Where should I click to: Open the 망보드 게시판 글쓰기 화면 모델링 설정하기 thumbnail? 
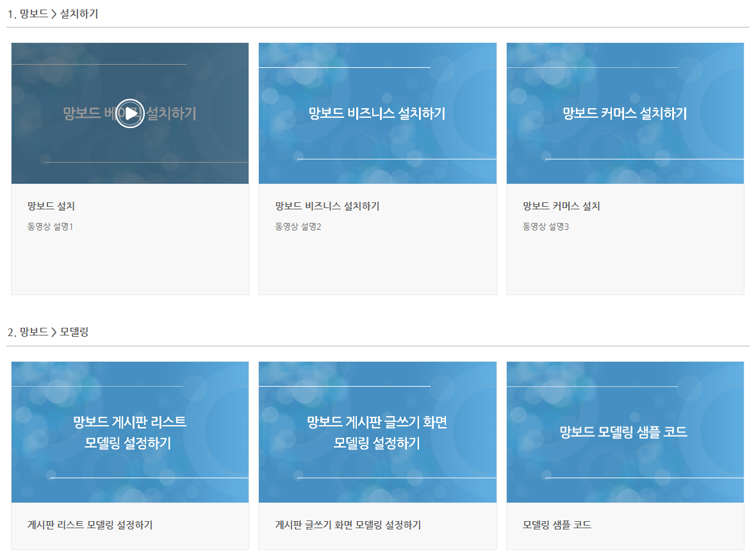(x=377, y=432)
